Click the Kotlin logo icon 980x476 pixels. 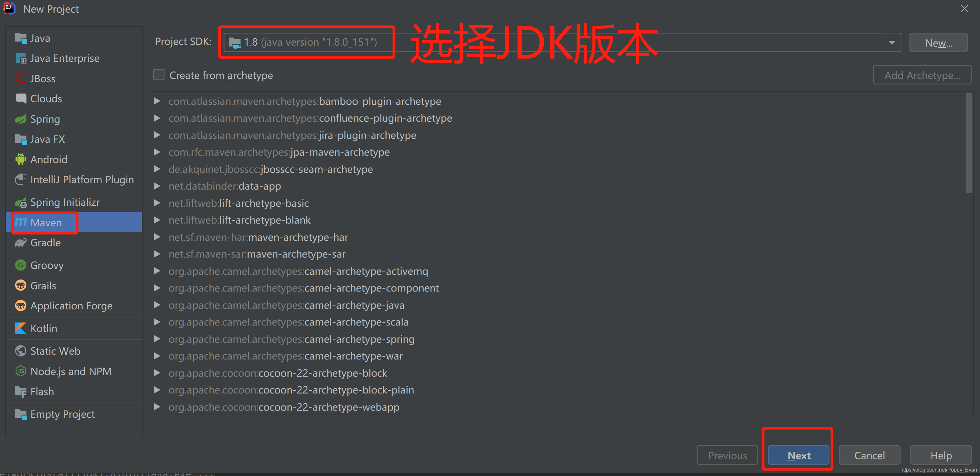20,328
